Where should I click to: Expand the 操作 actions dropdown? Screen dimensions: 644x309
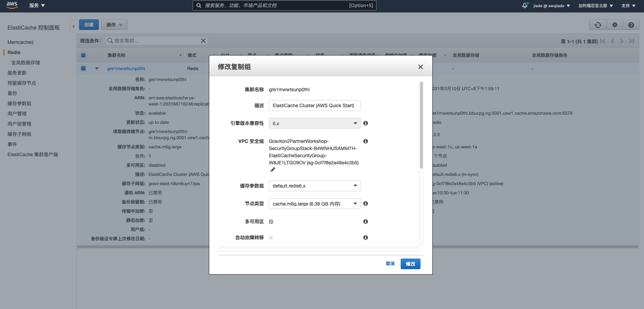(x=114, y=25)
